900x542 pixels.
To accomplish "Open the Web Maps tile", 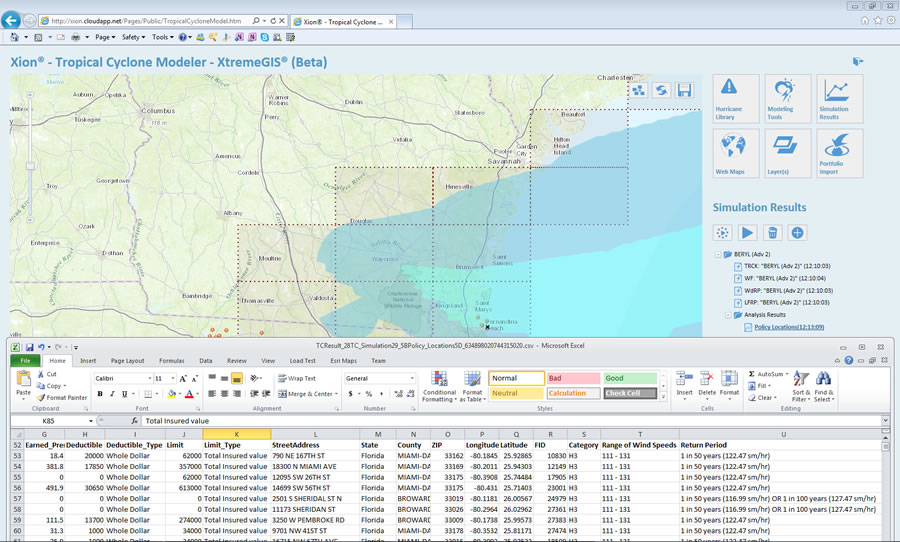I will [735, 153].
